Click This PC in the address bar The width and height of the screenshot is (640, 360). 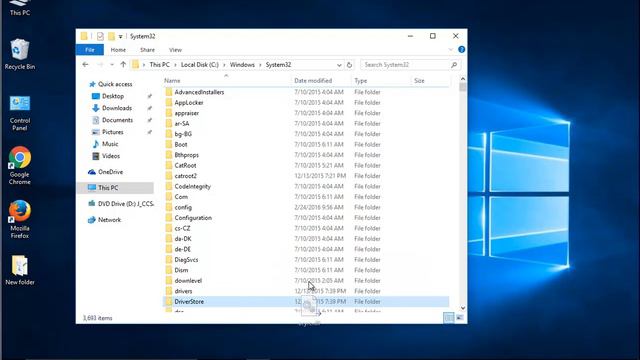[159, 64]
